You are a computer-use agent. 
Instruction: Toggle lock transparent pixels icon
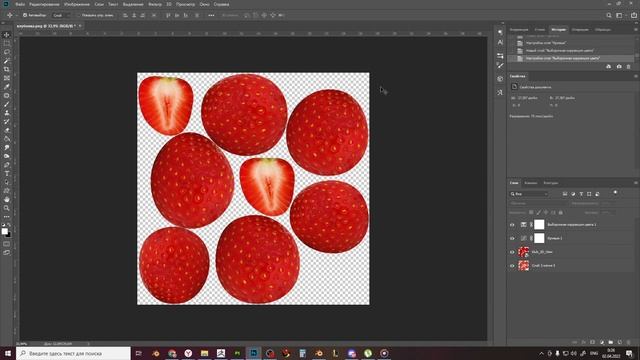click(531, 212)
